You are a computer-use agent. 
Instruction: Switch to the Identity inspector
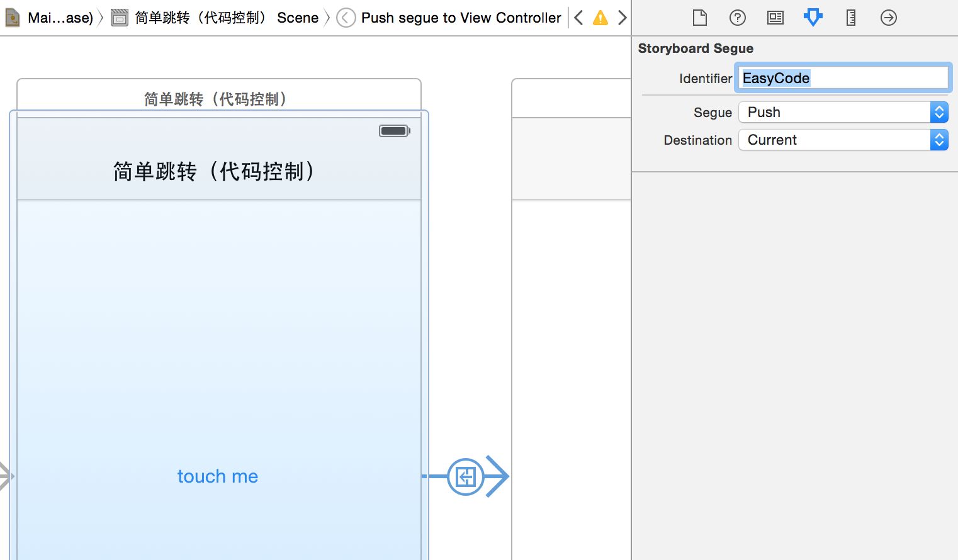coord(775,18)
